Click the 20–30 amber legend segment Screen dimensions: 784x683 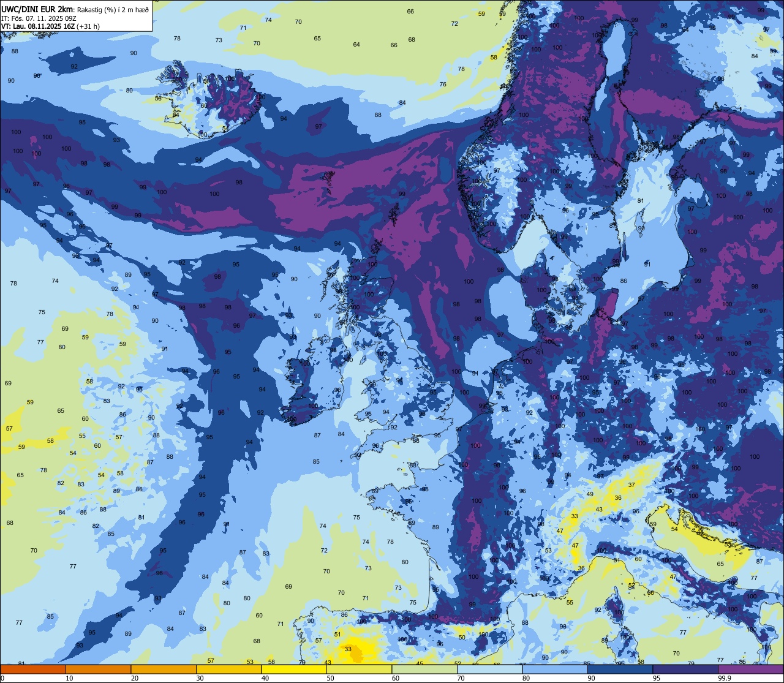click(164, 670)
